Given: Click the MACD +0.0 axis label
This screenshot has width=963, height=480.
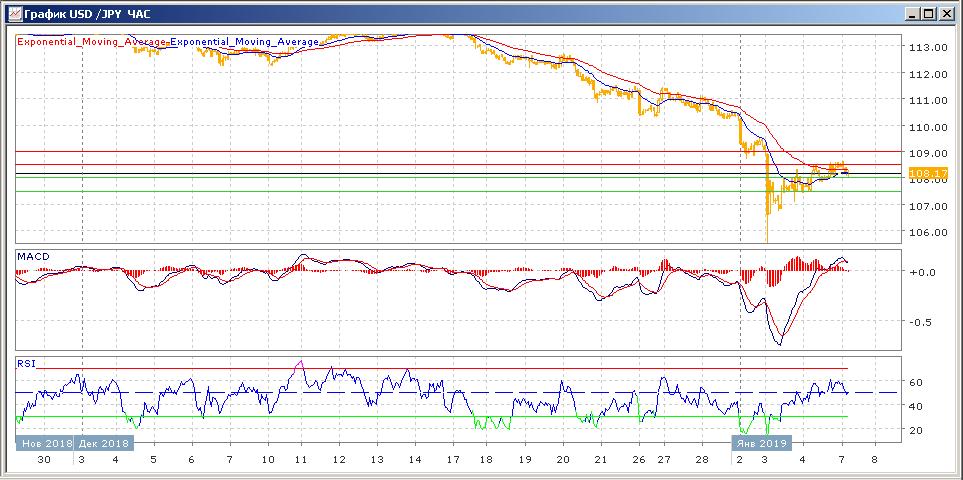Looking at the screenshot, I should 923,272.
